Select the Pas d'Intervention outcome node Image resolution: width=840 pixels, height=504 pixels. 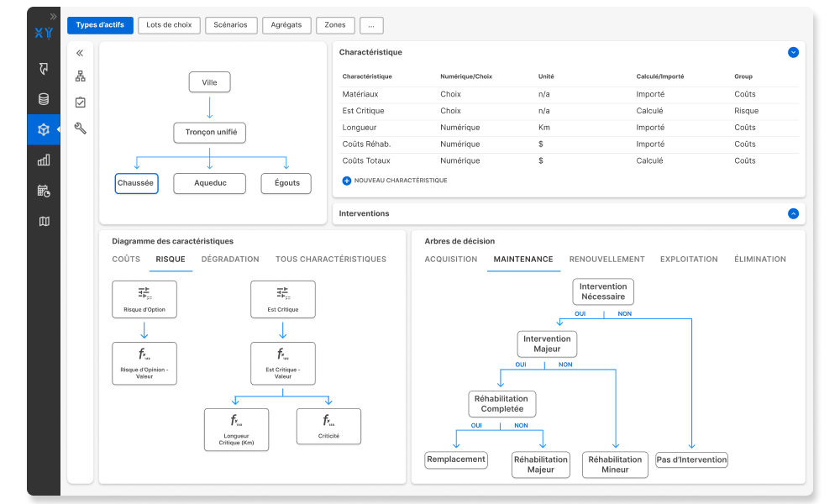pos(691,460)
